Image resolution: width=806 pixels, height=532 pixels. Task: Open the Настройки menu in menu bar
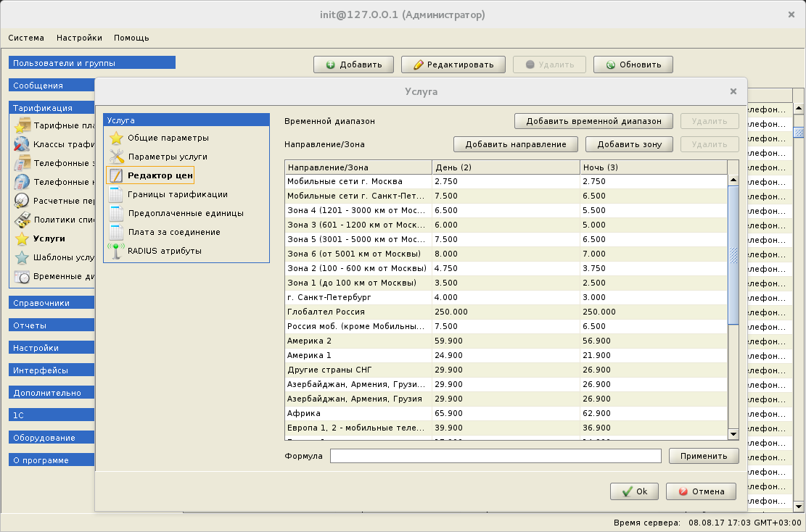click(x=79, y=38)
